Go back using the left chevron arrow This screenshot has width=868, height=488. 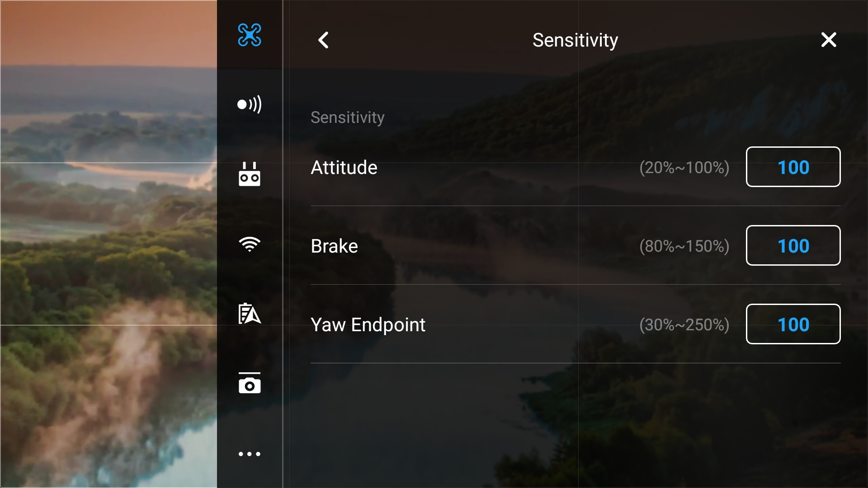pyautogui.click(x=323, y=40)
